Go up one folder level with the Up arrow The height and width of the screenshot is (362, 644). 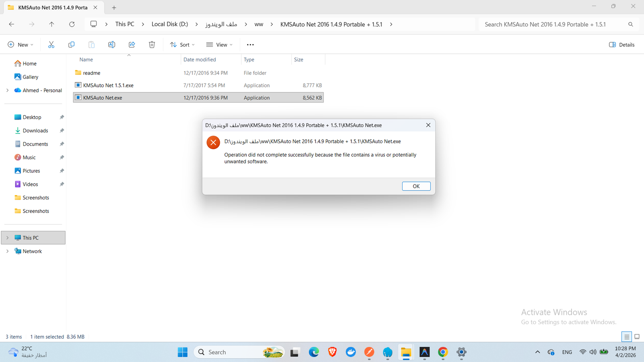pos(52,24)
